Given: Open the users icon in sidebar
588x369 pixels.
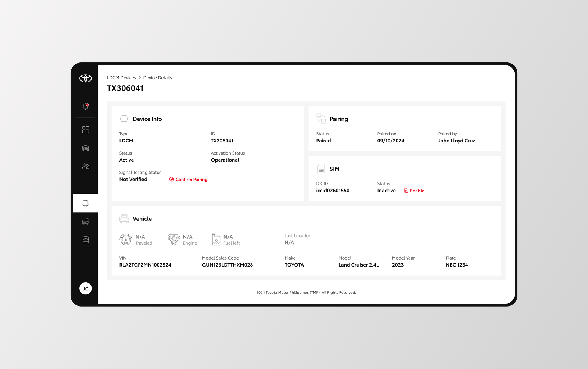Looking at the screenshot, I should (86, 166).
